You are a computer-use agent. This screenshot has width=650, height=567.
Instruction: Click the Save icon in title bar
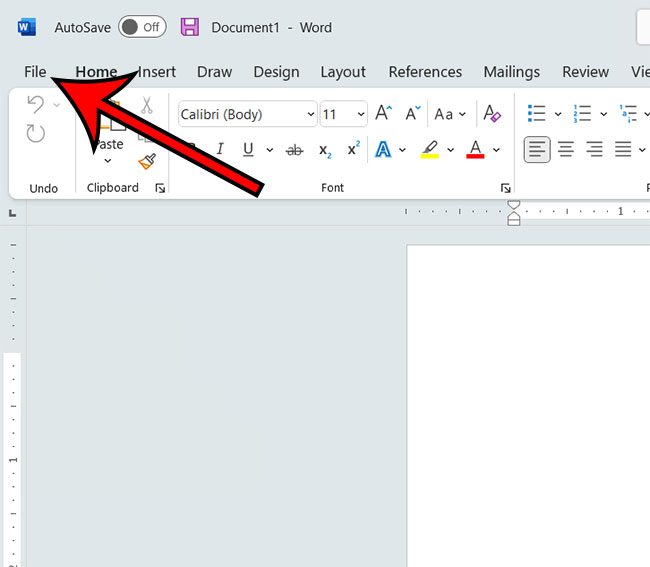coord(189,27)
